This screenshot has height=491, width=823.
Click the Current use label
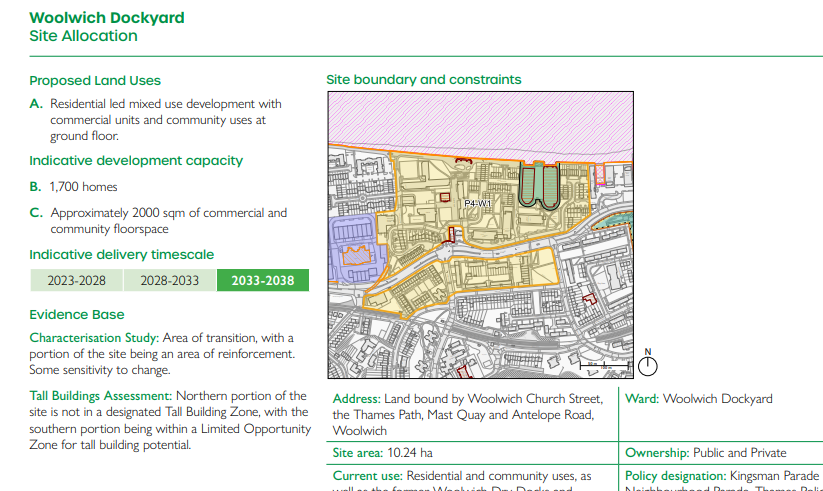[367, 476]
